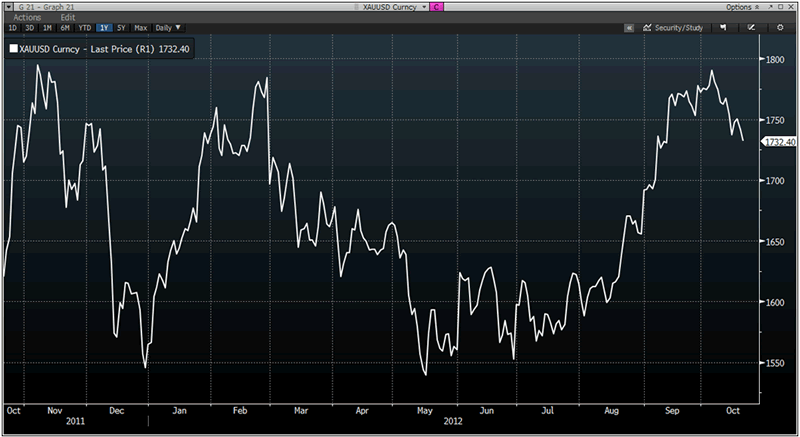
Task: Click the double-arrow collapse toolbar icon
Action: 629,28
